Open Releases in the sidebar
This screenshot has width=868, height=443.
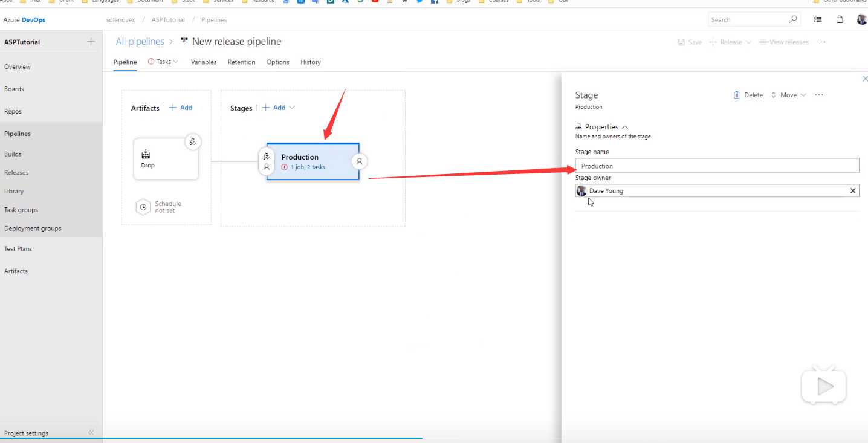[x=16, y=173]
